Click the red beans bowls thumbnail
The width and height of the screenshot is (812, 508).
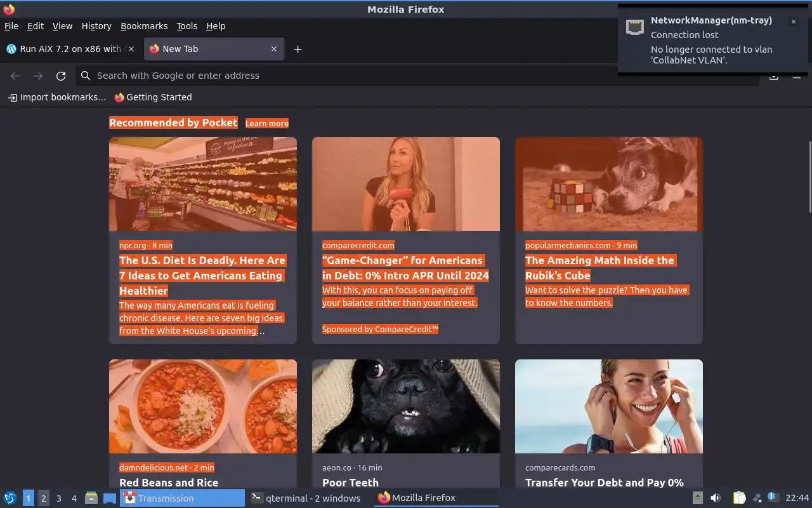203,406
